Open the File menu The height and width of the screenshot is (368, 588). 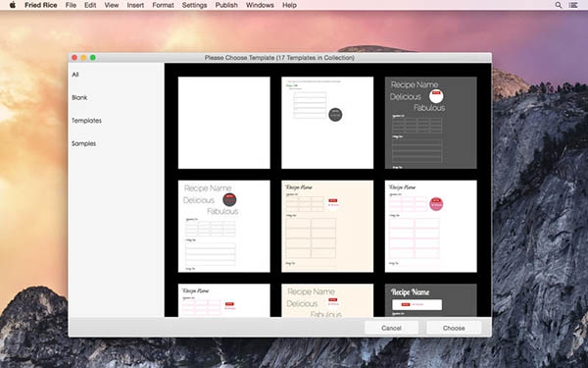(x=71, y=5)
